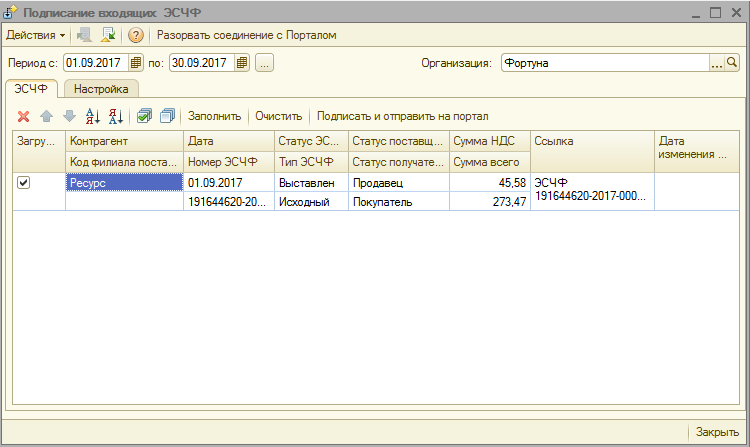Open the calendar for the period start date
The width and height of the screenshot is (750, 447).
tap(137, 63)
